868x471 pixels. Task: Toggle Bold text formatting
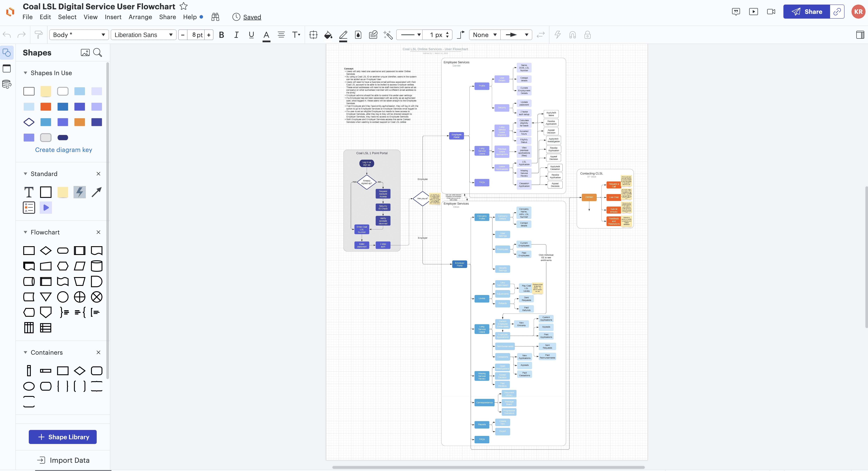coord(221,35)
